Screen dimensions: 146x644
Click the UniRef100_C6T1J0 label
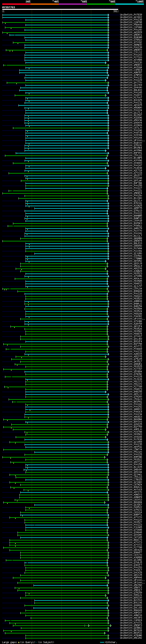(131, 128)
